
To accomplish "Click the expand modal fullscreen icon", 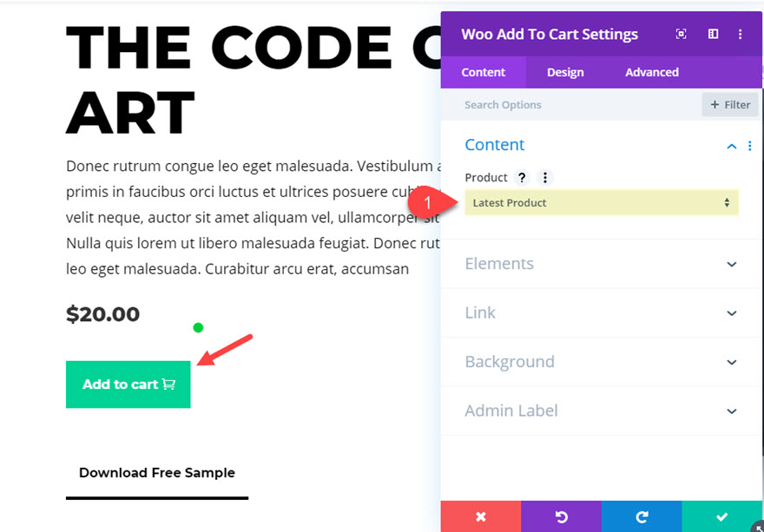I will [x=682, y=34].
